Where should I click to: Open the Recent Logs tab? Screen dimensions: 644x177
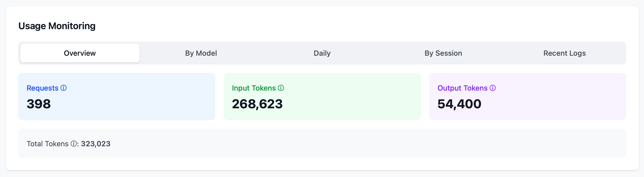click(x=564, y=53)
